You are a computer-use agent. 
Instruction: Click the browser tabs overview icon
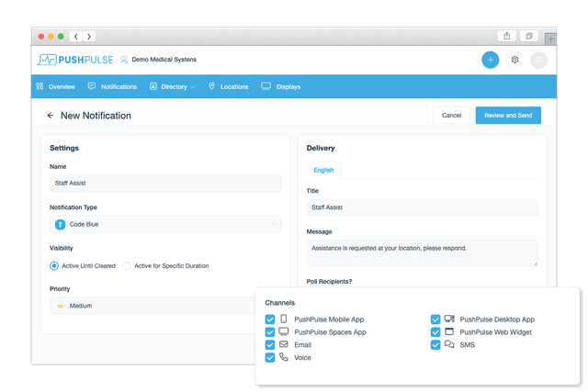530,36
